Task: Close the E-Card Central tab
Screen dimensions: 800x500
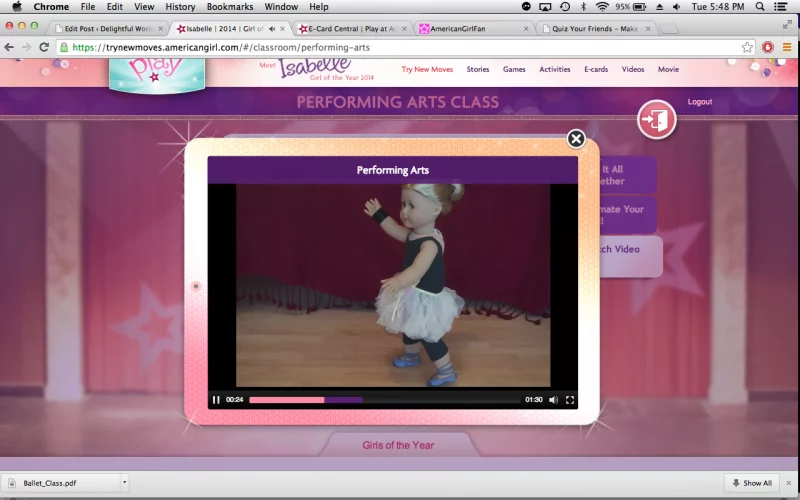Action: coord(404,29)
